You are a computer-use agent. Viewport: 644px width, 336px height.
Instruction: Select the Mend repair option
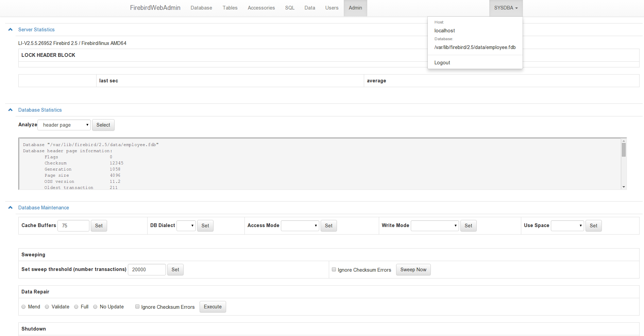tap(23, 306)
